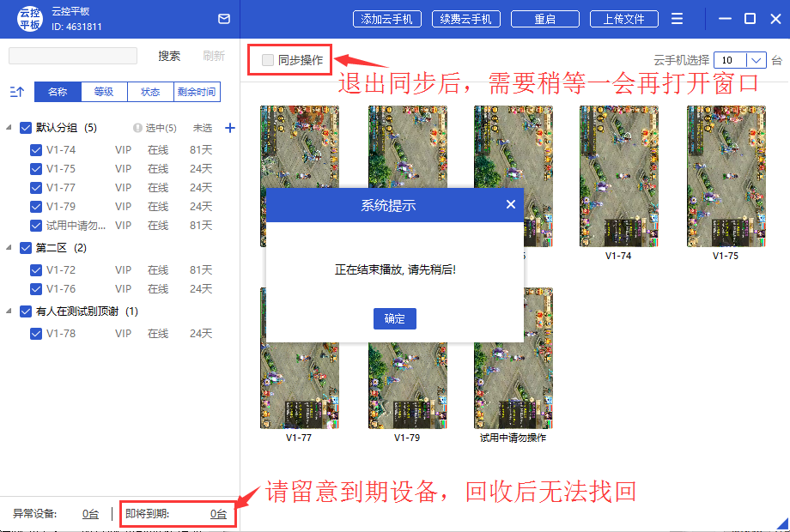
Task: Click the 重启 button
Action: coord(545,19)
